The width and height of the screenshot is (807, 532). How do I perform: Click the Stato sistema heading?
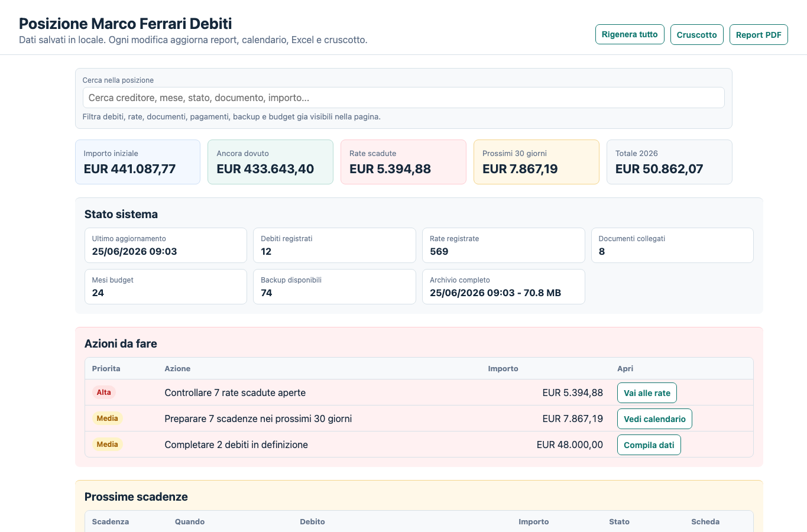[x=121, y=214]
